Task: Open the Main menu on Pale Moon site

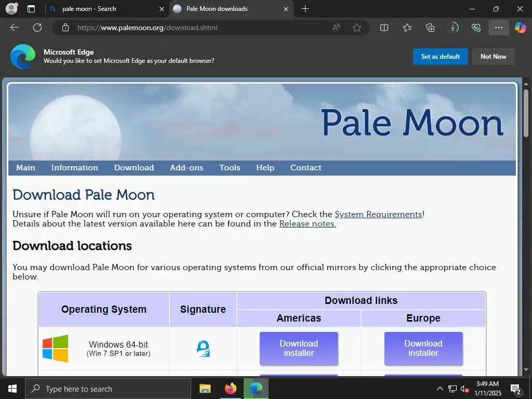Action: 26,168
